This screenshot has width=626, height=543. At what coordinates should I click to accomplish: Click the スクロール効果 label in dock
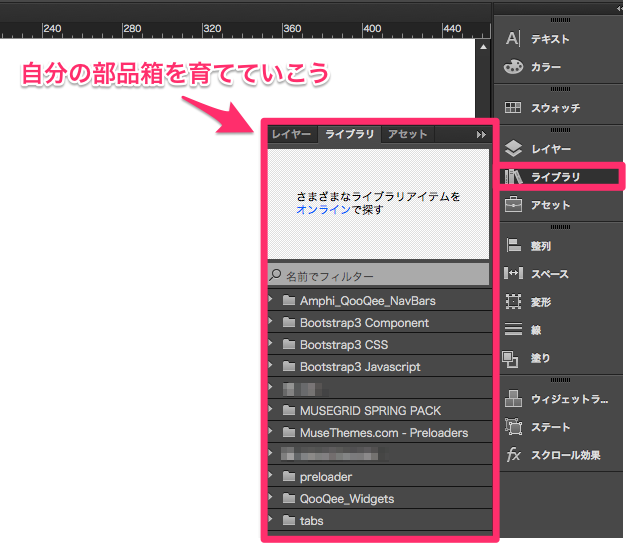(566, 455)
